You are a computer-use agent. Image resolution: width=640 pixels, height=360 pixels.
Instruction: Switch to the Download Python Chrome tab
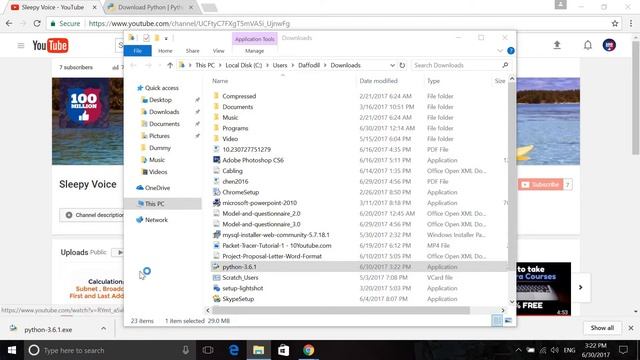[150, 7]
